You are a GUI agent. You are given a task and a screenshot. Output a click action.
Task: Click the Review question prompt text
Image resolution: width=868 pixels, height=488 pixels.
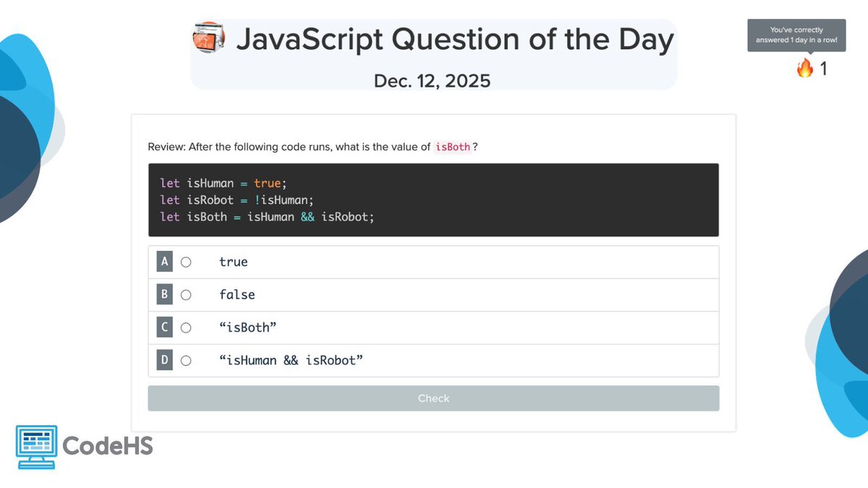click(289, 147)
